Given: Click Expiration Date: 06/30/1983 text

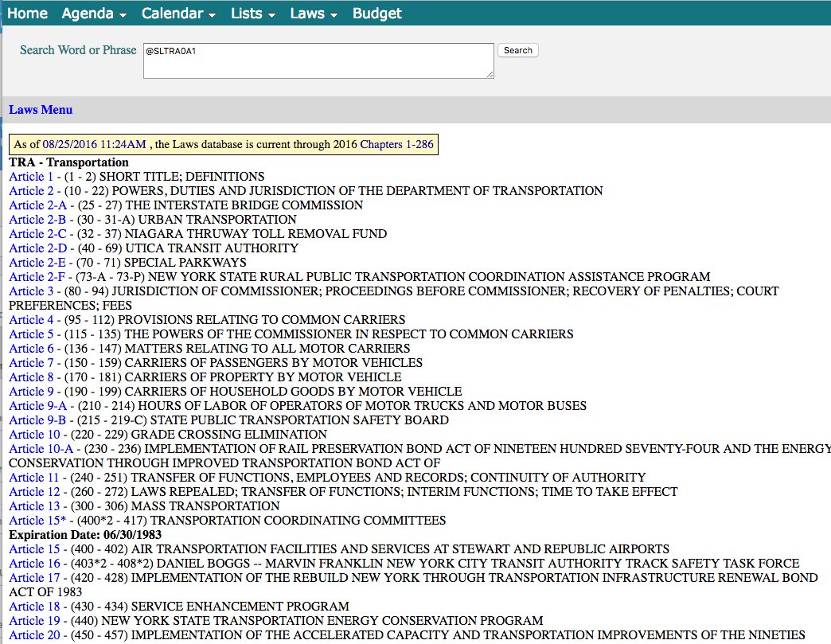Looking at the screenshot, I should [x=85, y=534].
